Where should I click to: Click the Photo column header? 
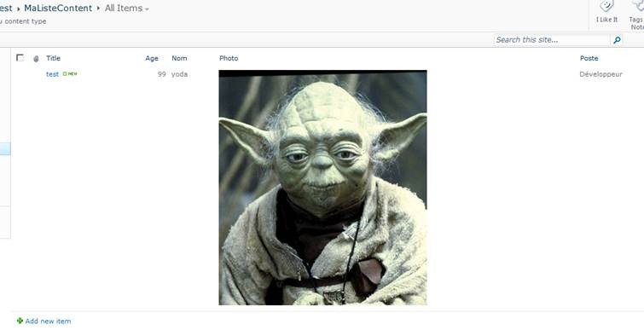(229, 58)
